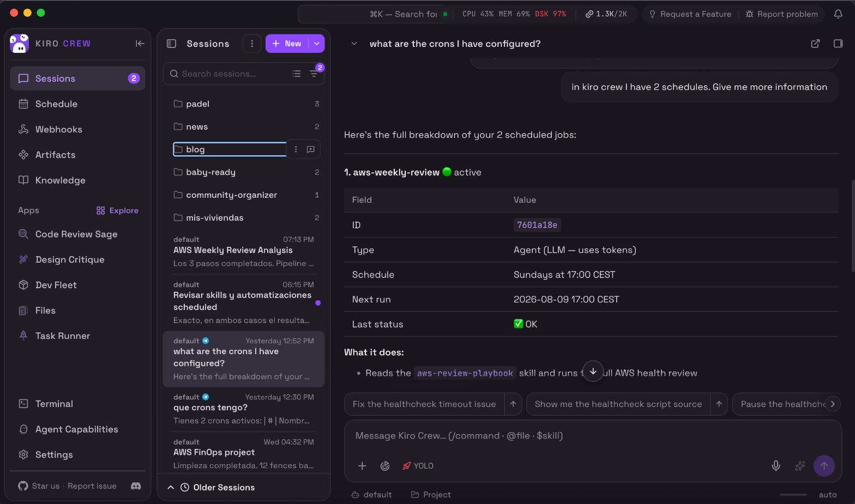Click the 7601a18e job ID
This screenshot has width=855, height=504.
pyautogui.click(x=537, y=225)
